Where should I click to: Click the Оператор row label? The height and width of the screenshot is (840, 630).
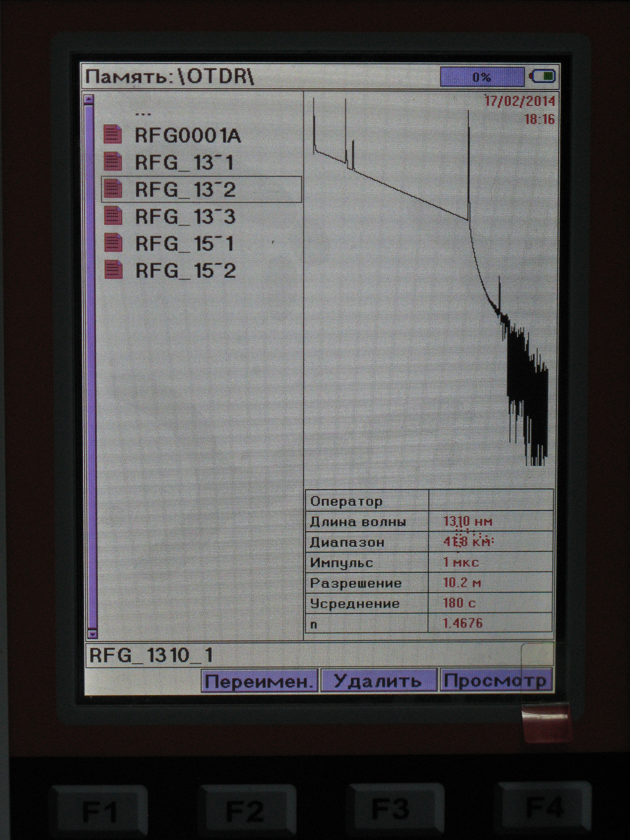tap(346, 501)
